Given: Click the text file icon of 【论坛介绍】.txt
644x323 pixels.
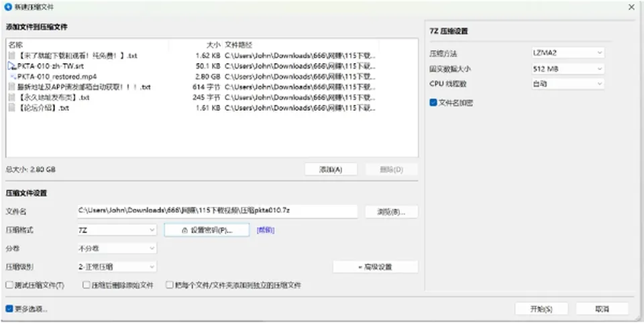Looking at the screenshot, I should 11,108.
